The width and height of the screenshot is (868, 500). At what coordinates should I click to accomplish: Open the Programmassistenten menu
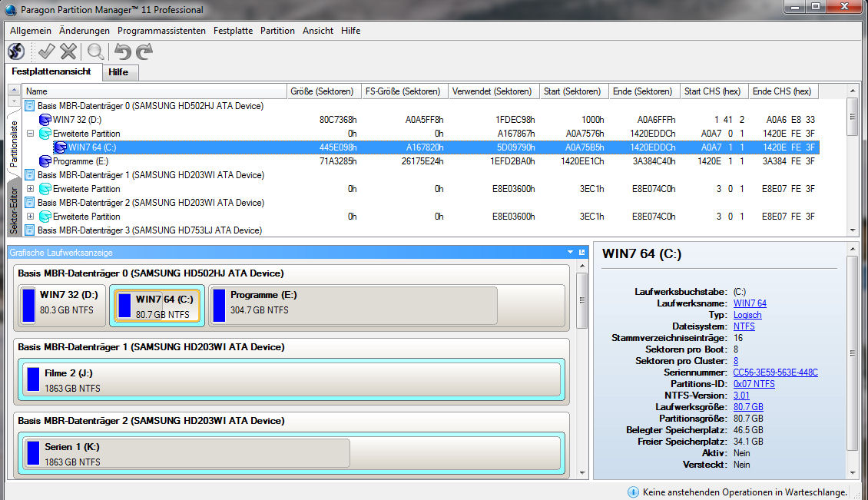tap(161, 31)
